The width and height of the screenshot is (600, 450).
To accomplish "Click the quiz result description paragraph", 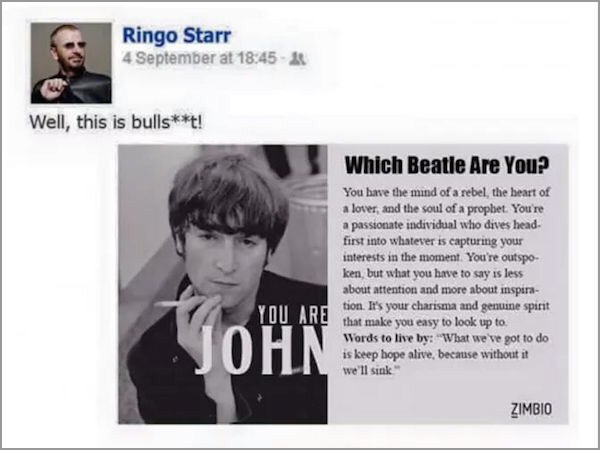I will tap(446, 257).
